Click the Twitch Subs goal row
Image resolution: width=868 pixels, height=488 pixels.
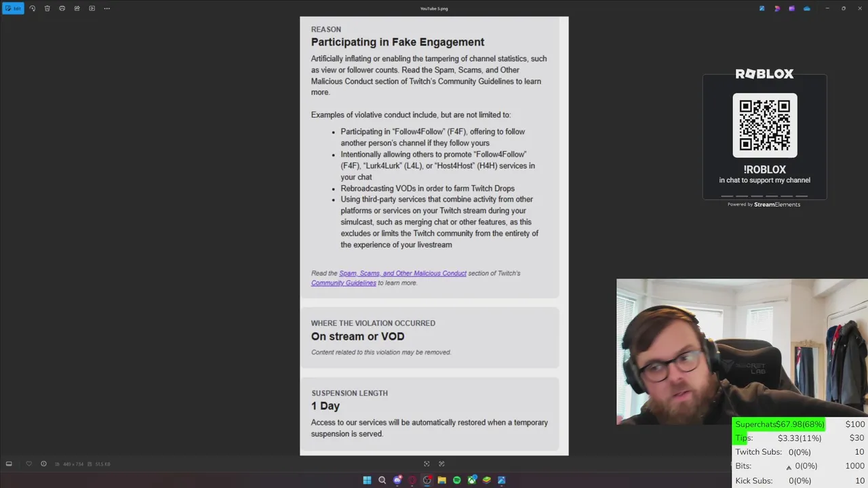[x=800, y=452]
